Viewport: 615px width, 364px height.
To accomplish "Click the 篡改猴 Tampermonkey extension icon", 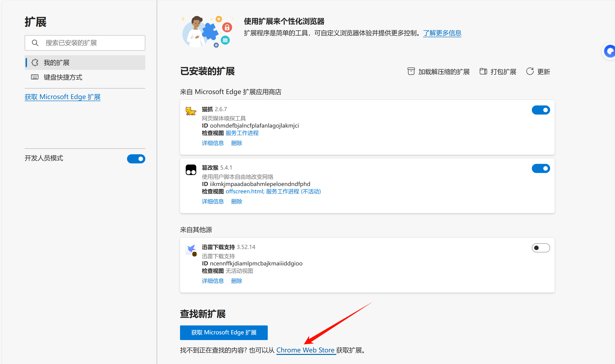I will [x=191, y=170].
